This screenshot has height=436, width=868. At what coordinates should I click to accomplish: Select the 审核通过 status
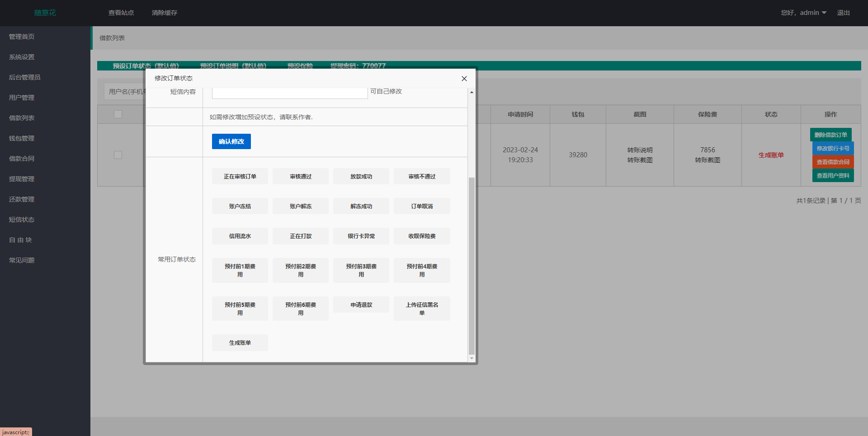click(300, 177)
